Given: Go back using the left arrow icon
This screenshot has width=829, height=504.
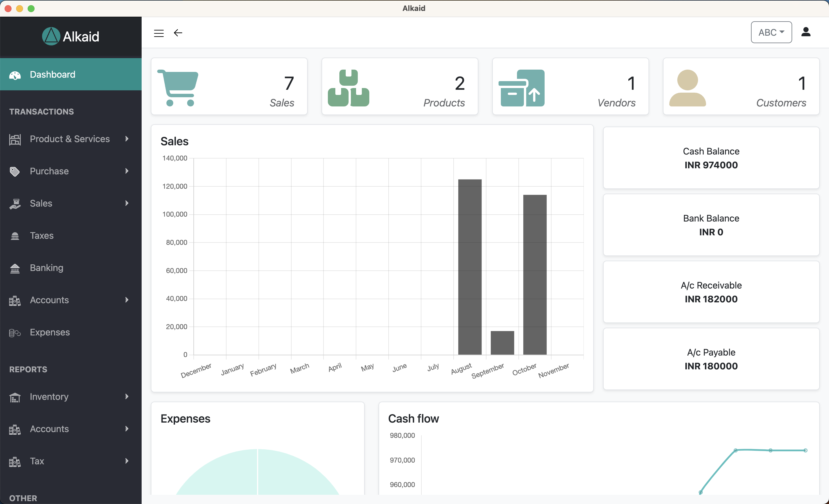Looking at the screenshot, I should pyautogui.click(x=178, y=33).
